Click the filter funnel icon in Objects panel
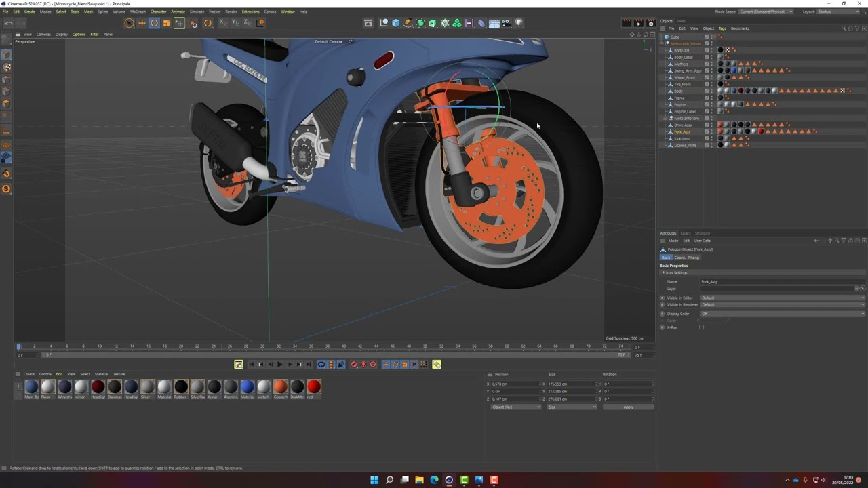 pos(857,28)
